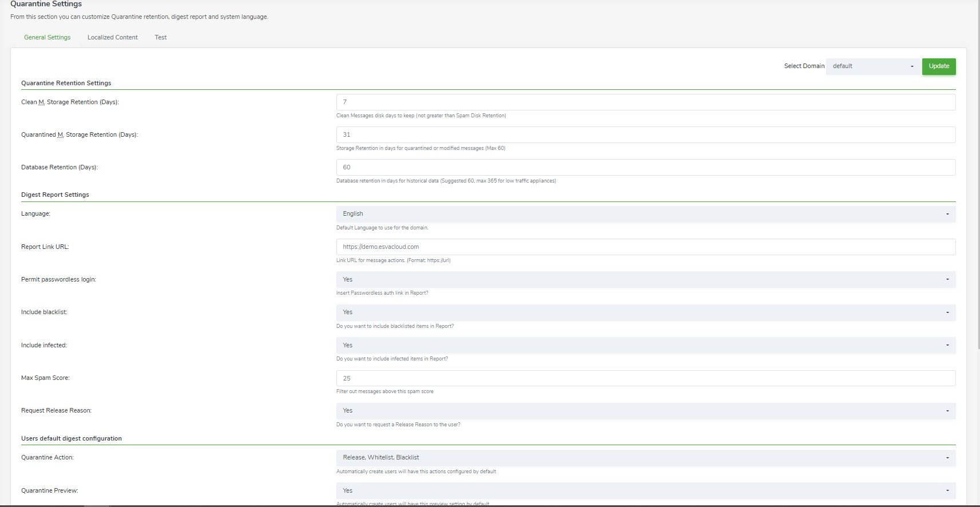
Task: Click the Max Spam Score field
Action: tap(646, 378)
